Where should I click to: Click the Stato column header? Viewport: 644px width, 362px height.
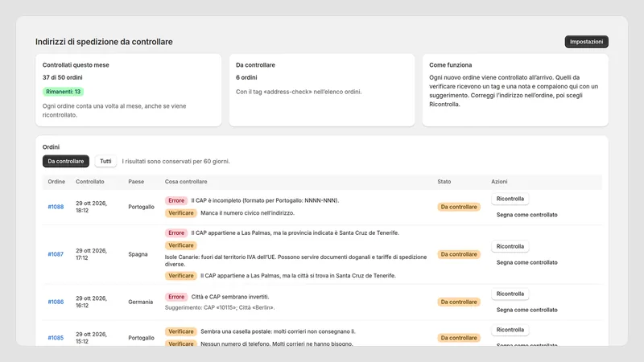[444, 182]
